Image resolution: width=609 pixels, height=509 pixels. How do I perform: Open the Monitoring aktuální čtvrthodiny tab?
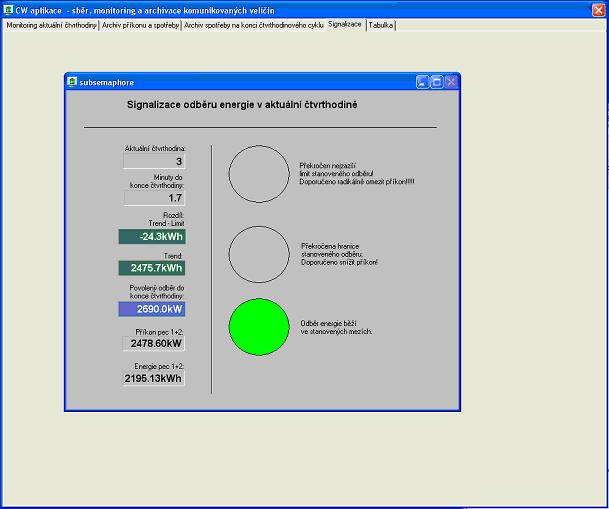pyautogui.click(x=52, y=24)
